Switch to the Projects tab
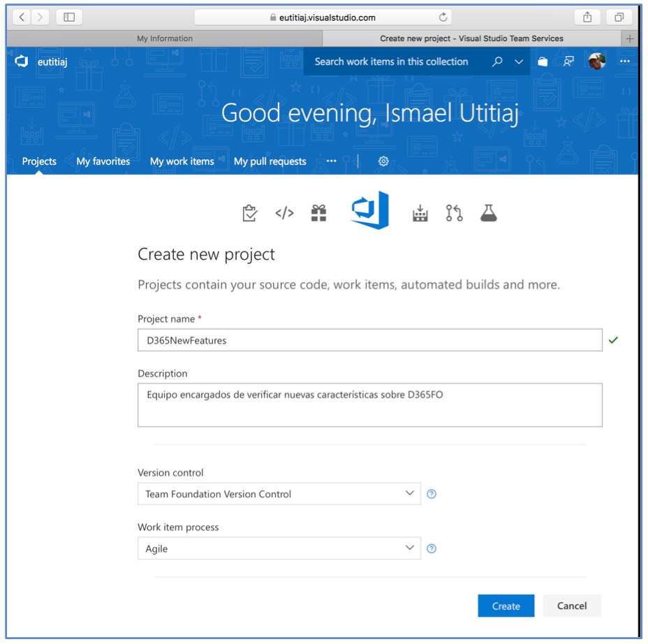The width and height of the screenshot is (648, 644). coord(39,161)
